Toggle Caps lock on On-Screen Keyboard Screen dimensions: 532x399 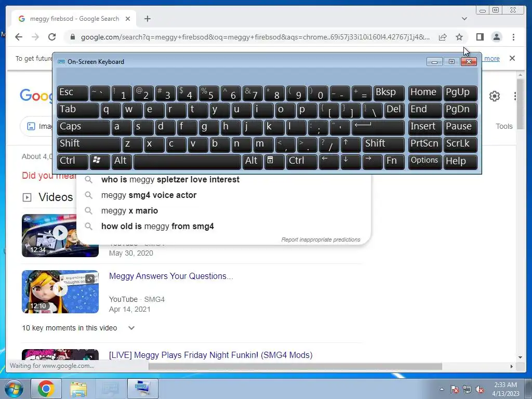[x=84, y=128]
